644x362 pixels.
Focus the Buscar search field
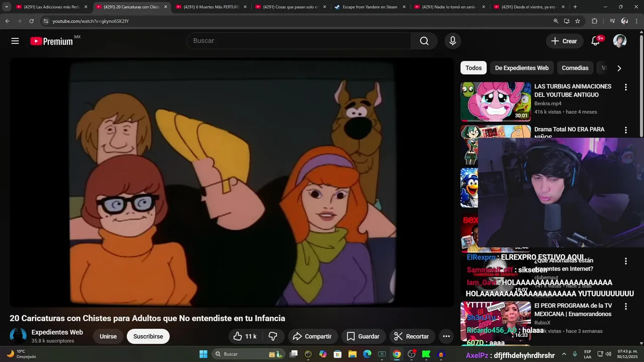(298, 41)
